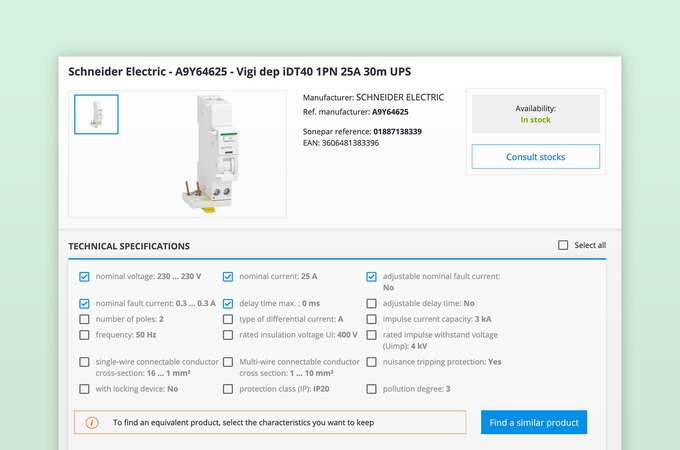Viewport: 680px width, 450px height.
Task: Uncheck adjustable nominal fault current checkbox
Action: [371, 277]
